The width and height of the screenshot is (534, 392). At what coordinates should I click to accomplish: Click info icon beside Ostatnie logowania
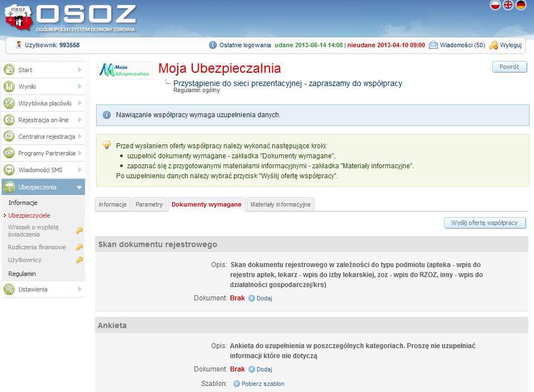pyautogui.click(x=212, y=45)
